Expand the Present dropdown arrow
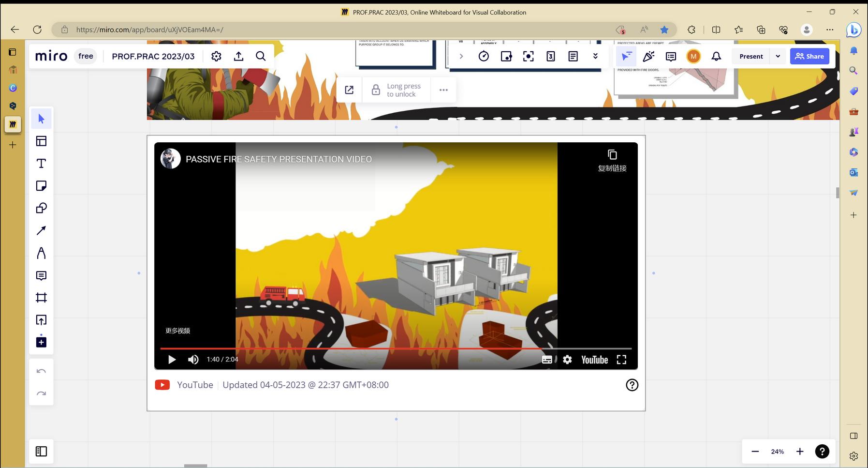This screenshot has height=468, width=868. [x=778, y=56]
